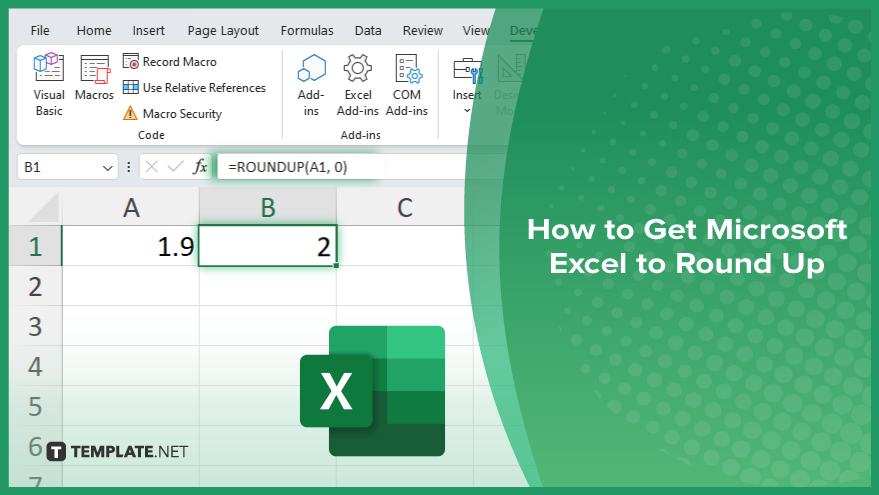Switch to the View tab

pyautogui.click(x=475, y=30)
